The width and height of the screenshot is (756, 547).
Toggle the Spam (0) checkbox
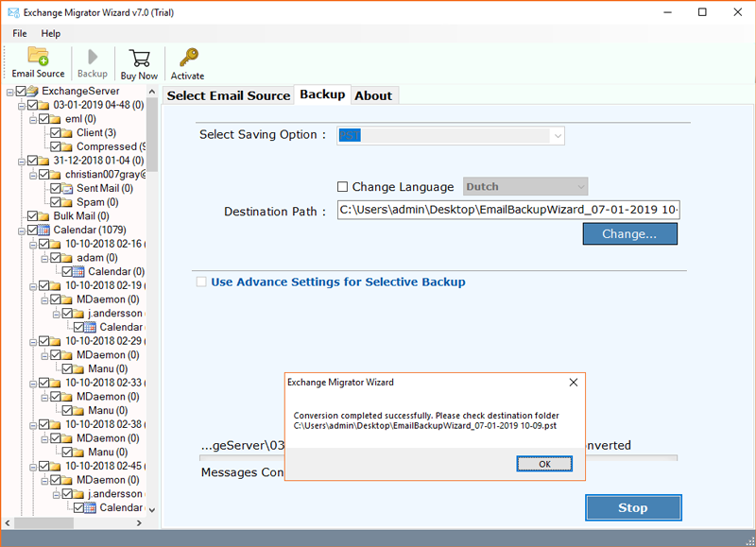pos(56,202)
